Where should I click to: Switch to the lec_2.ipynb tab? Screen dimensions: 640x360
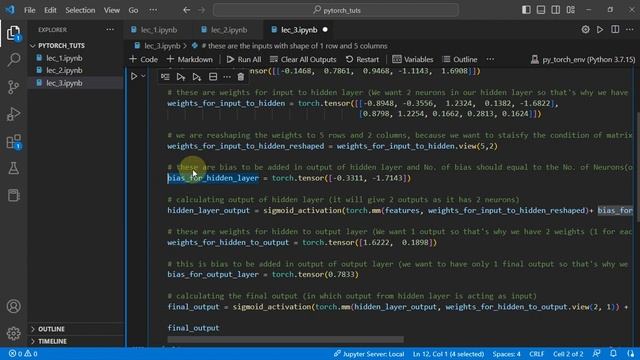click(x=229, y=30)
